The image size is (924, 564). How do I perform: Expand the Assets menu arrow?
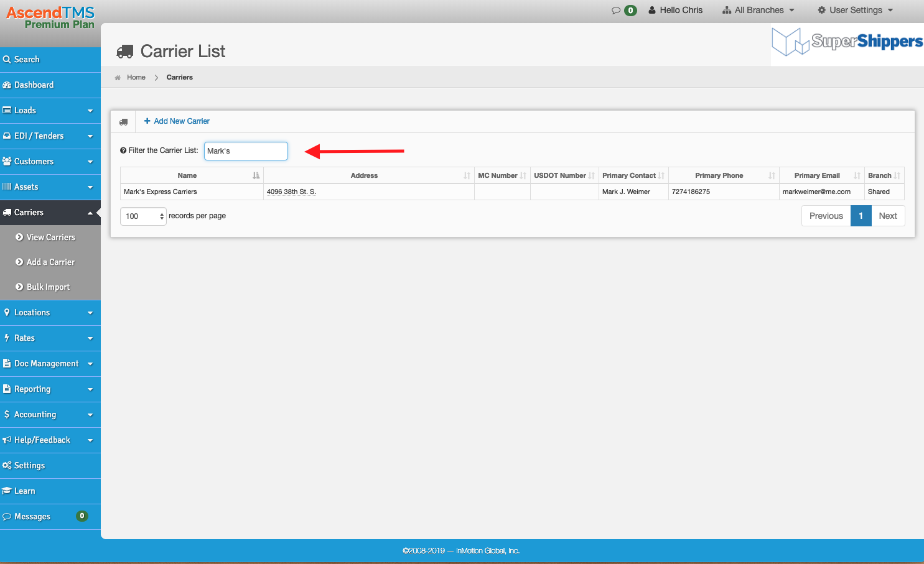90,187
